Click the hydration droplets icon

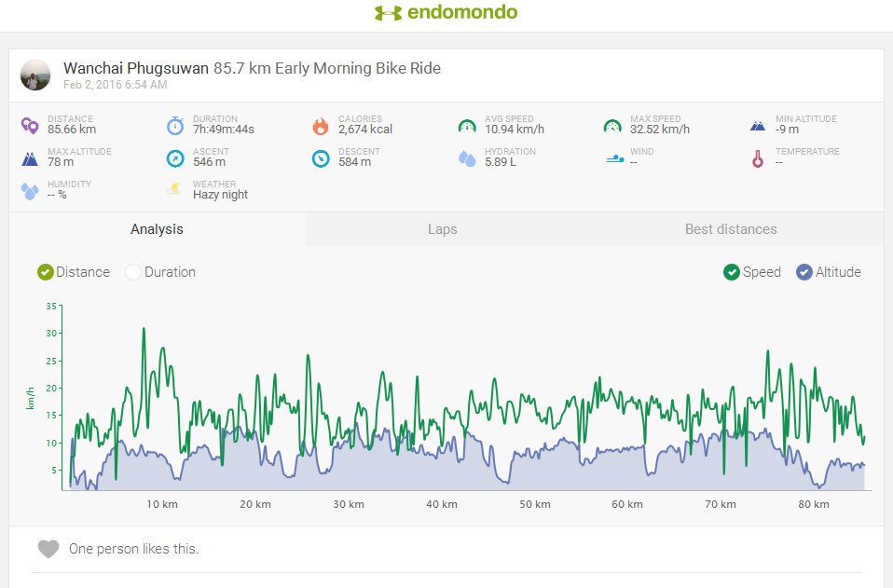[x=467, y=158]
